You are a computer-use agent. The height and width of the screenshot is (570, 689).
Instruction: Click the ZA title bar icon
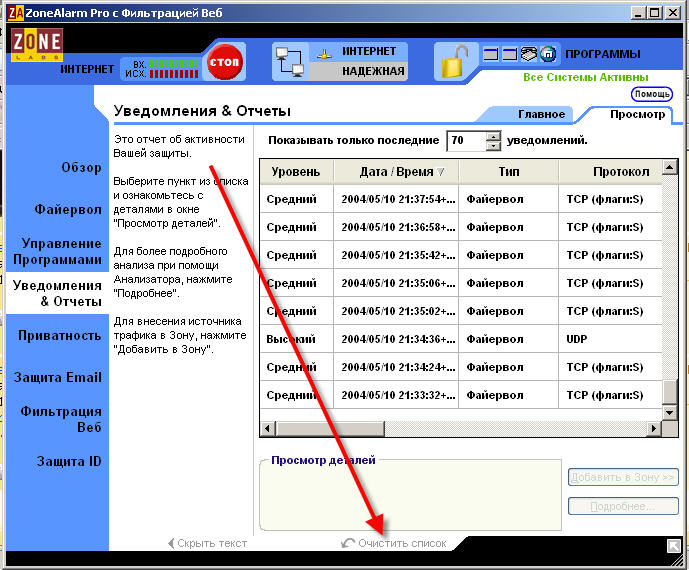(x=16, y=13)
